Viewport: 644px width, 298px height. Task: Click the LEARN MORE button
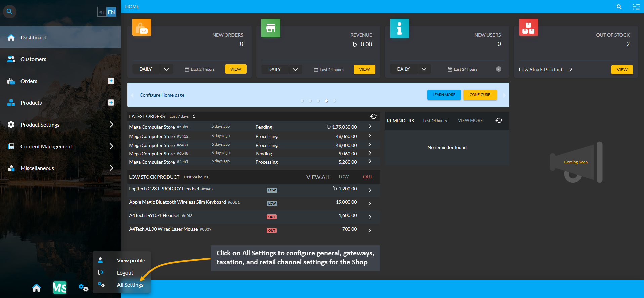(x=444, y=95)
